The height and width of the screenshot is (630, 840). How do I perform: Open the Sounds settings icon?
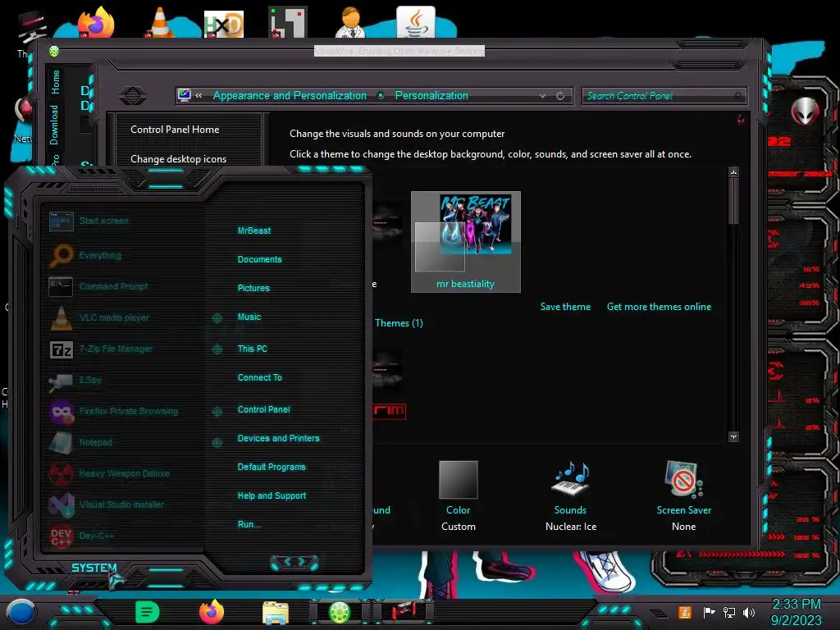point(570,478)
